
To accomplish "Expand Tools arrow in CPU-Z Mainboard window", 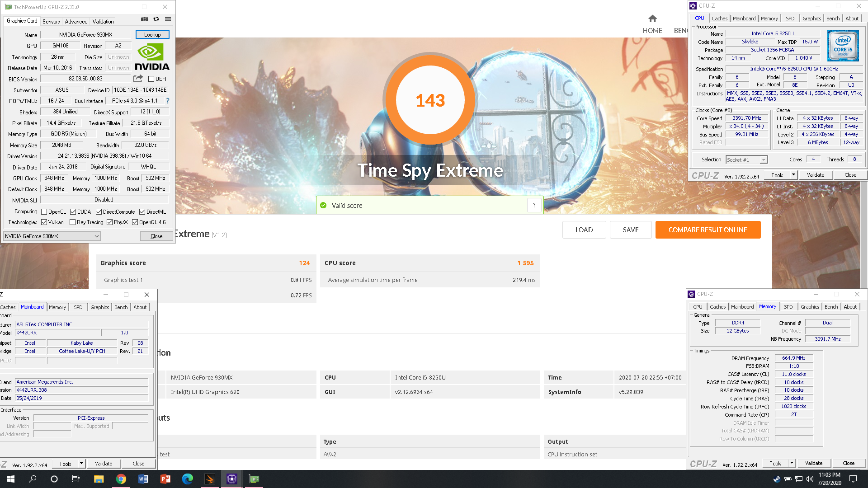I will point(81,464).
